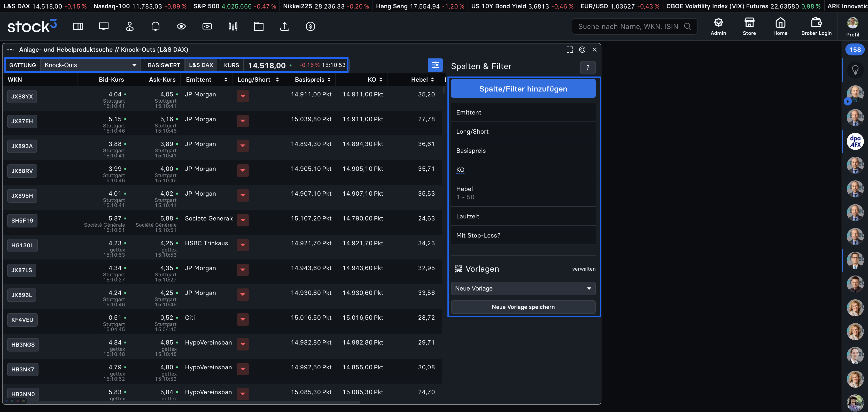Toggle the columns & filter settings button

pyautogui.click(x=435, y=65)
